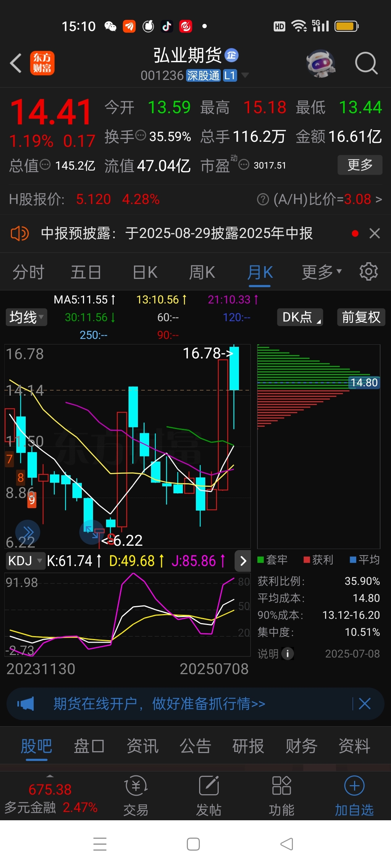
Task: Tap the H股报价 5.120 value
Action: point(93,199)
